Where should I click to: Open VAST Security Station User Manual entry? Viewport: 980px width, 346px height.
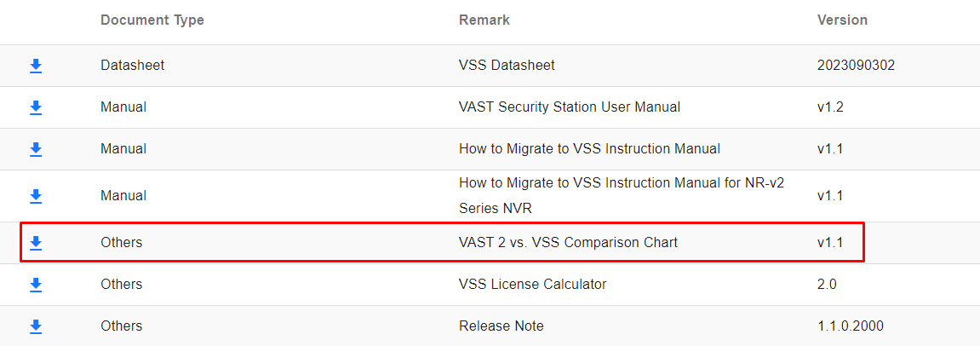(570, 107)
